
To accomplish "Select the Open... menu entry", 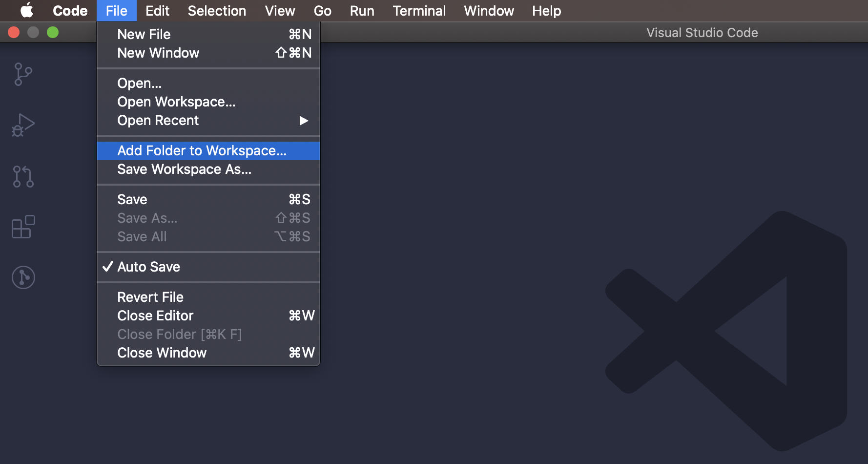I will tap(208, 83).
